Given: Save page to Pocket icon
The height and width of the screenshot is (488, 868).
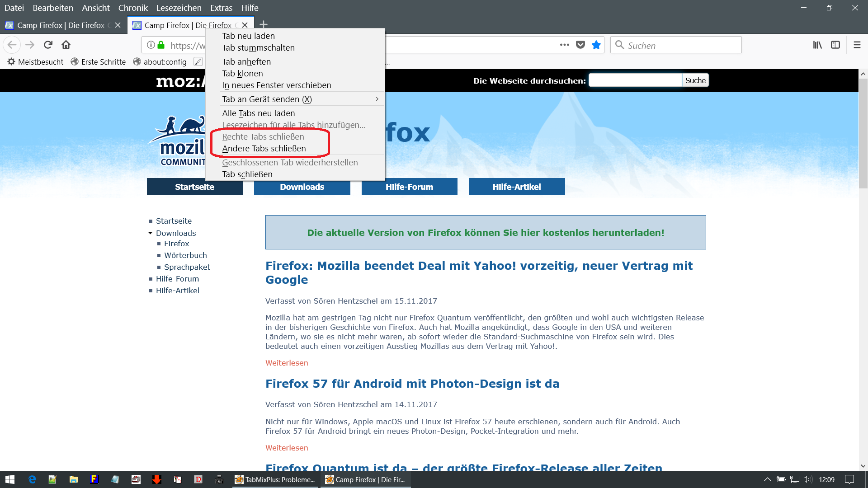Looking at the screenshot, I should click(580, 45).
